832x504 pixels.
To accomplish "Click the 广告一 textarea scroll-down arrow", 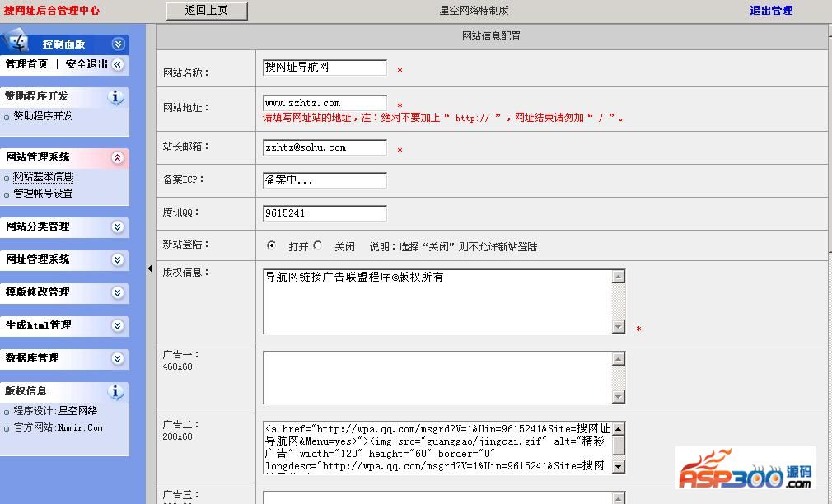I will [x=618, y=397].
